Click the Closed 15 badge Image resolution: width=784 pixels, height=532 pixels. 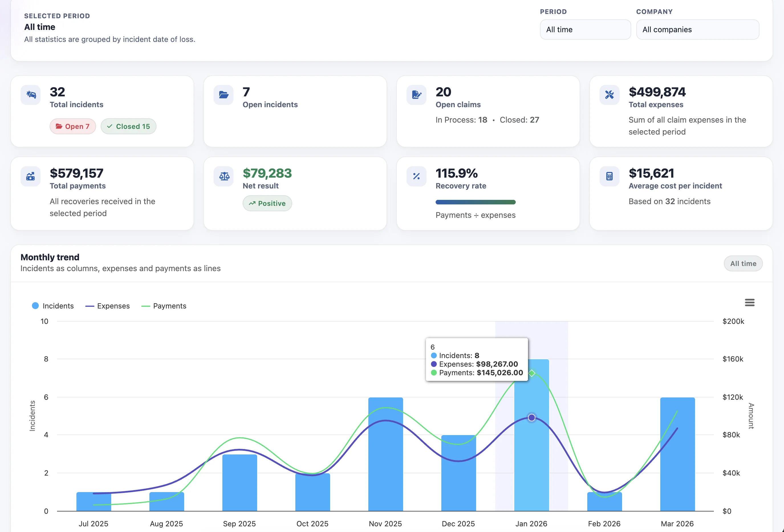[x=129, y=126]
